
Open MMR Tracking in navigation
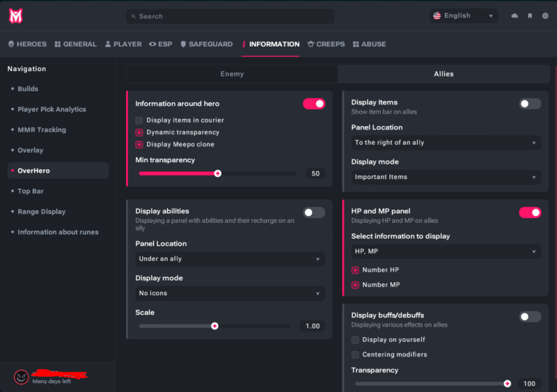[58, 130]
